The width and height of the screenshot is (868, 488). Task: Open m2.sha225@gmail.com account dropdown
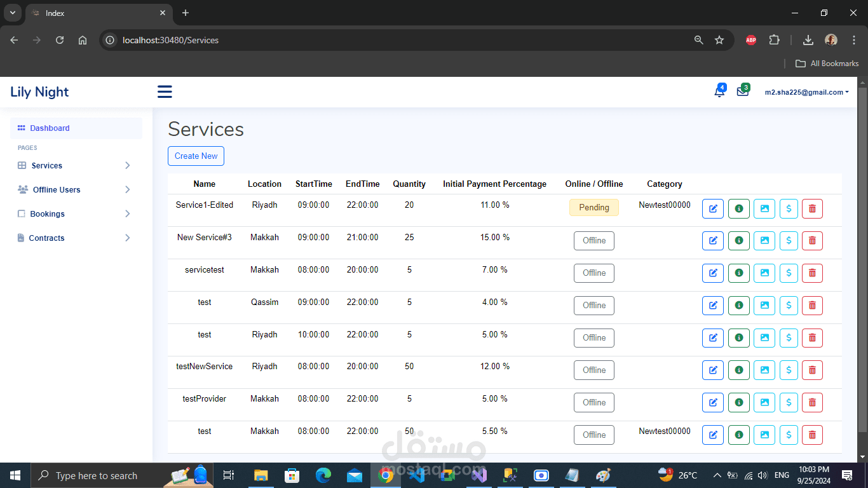806,92
